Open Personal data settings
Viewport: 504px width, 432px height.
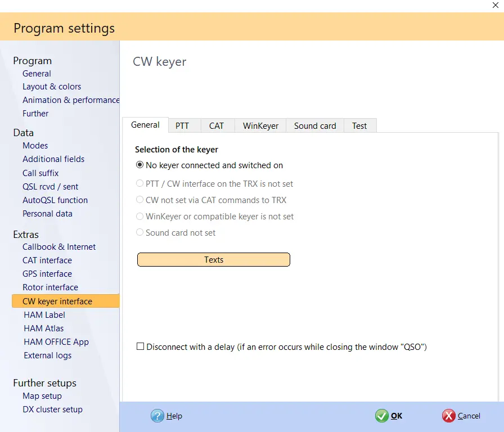coord(47,214)
